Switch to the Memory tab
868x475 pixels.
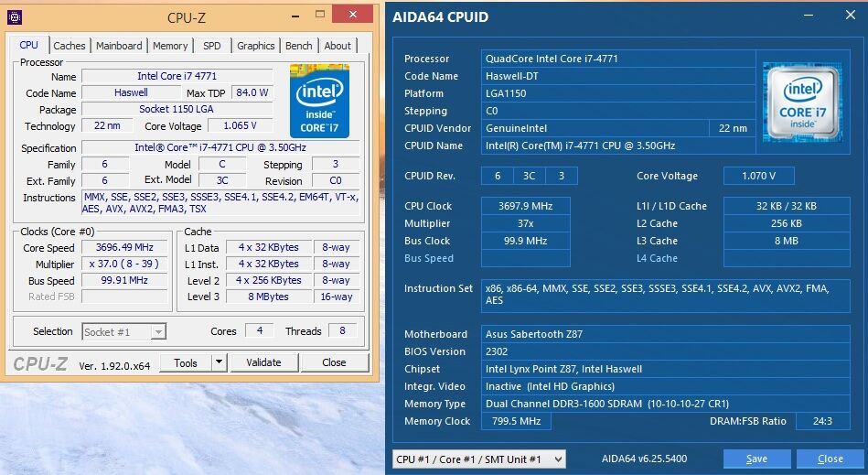(x=170, y=46)
